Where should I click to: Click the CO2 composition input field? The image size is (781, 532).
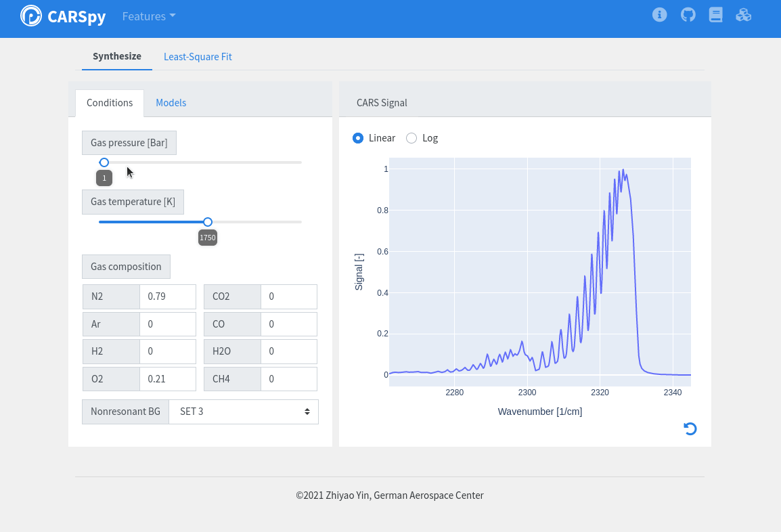(288, 296)
